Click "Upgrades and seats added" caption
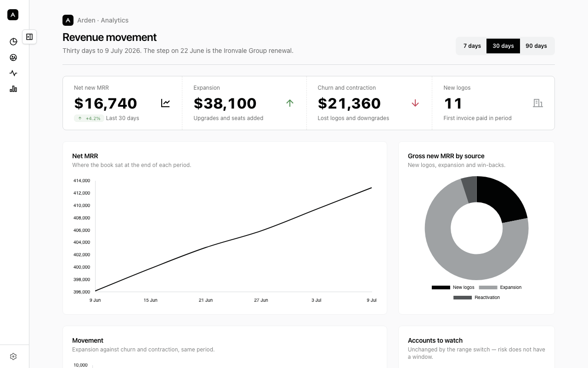Viewport: 588px width, 368px height. click(x=228, y=118)
